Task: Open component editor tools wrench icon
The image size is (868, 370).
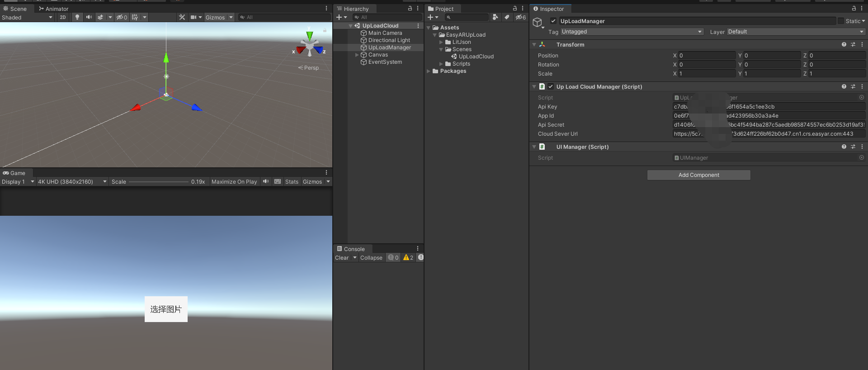Action: 182,17
